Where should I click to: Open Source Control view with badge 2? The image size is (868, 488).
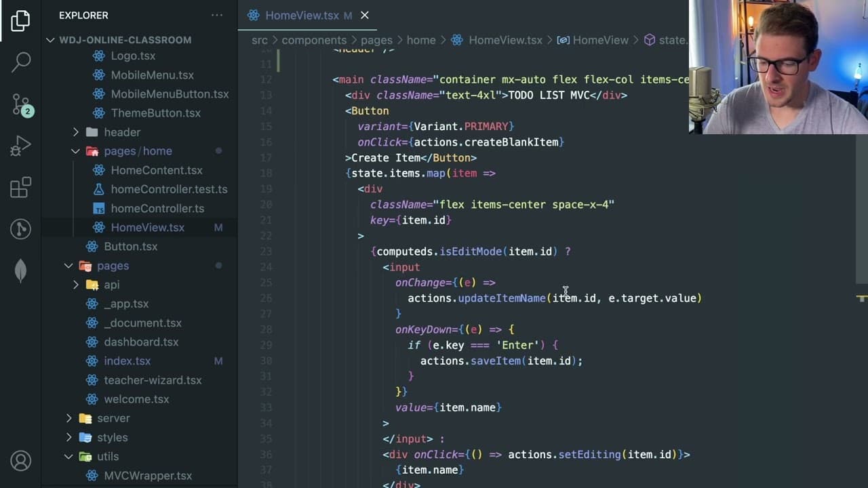click(21, 104)
